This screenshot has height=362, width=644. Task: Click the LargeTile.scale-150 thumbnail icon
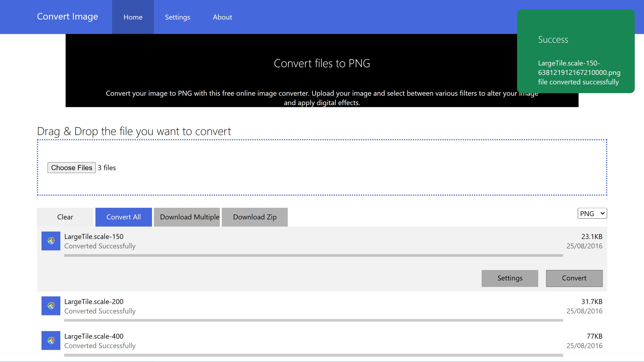click(51, 241)
